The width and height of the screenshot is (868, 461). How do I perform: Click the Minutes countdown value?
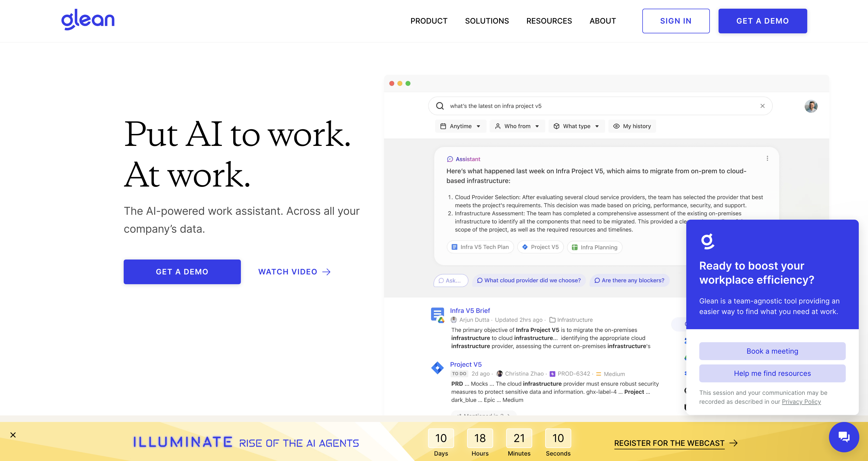tap(519, 438)
